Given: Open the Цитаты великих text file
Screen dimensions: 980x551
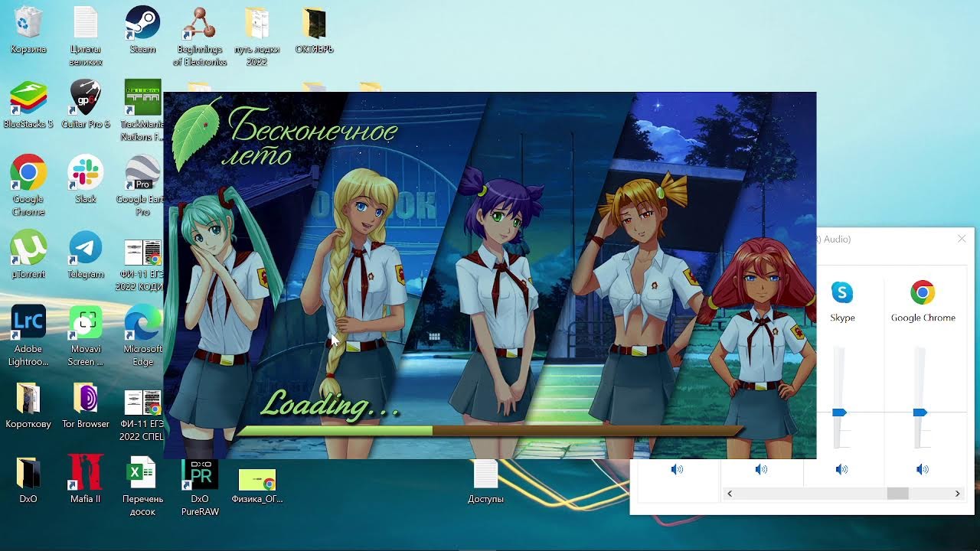Looking at the screenshot, I should click(x=85, y=36).
